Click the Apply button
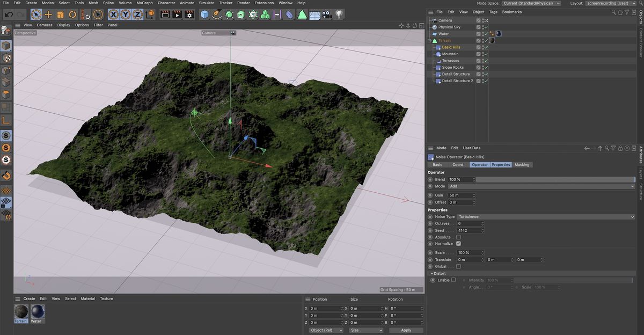644x335 pixels. point(406,330)
